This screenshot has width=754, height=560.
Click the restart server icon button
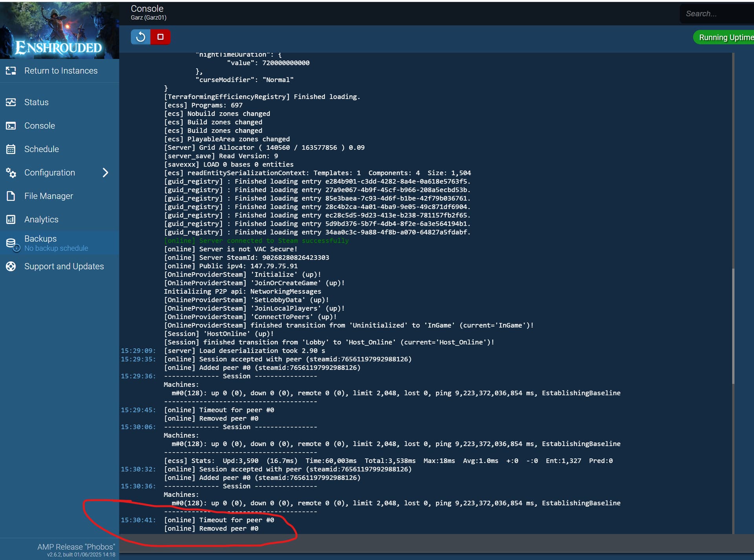pyautogui.click(x=141, y=37)
